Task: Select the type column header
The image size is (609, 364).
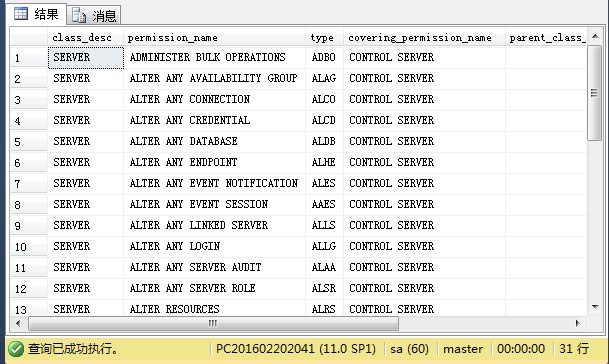Action: [x=324, y=38]
